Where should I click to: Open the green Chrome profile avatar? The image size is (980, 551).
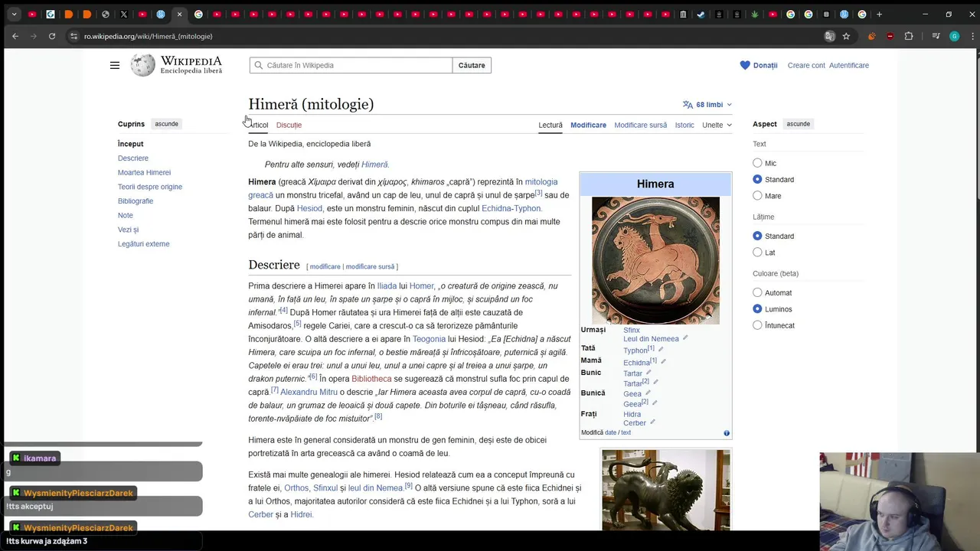tap(954, 36)
